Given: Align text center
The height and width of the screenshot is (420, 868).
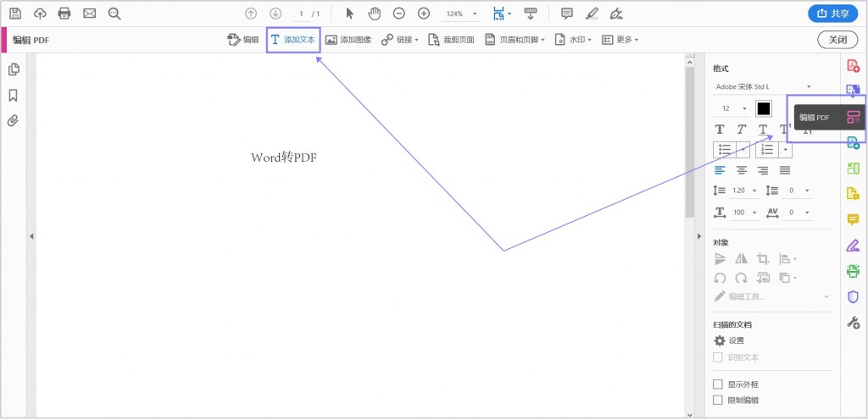Looking at the screenshot, I should point(741,170).
